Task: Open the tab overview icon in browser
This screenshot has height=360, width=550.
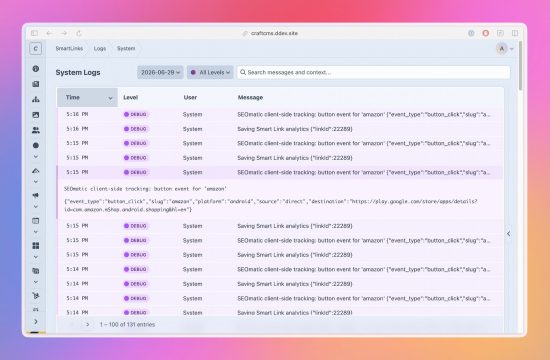Action: click(x=515, y=33)
